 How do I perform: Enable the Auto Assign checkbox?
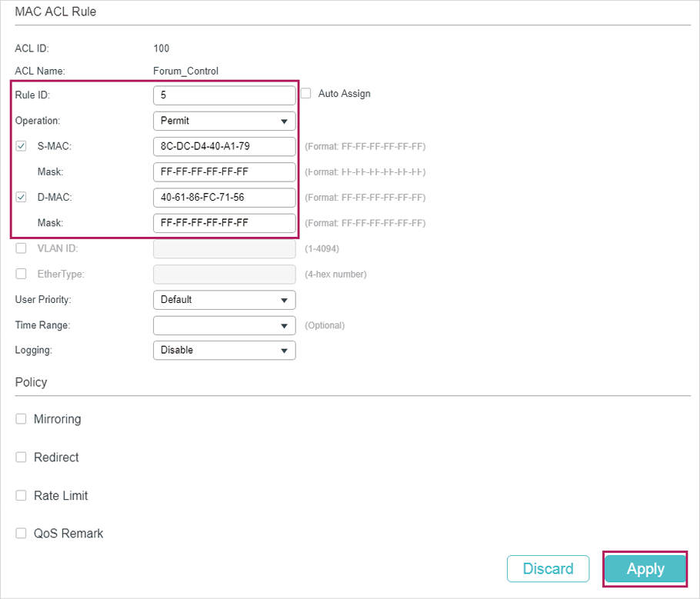point(306,94)
